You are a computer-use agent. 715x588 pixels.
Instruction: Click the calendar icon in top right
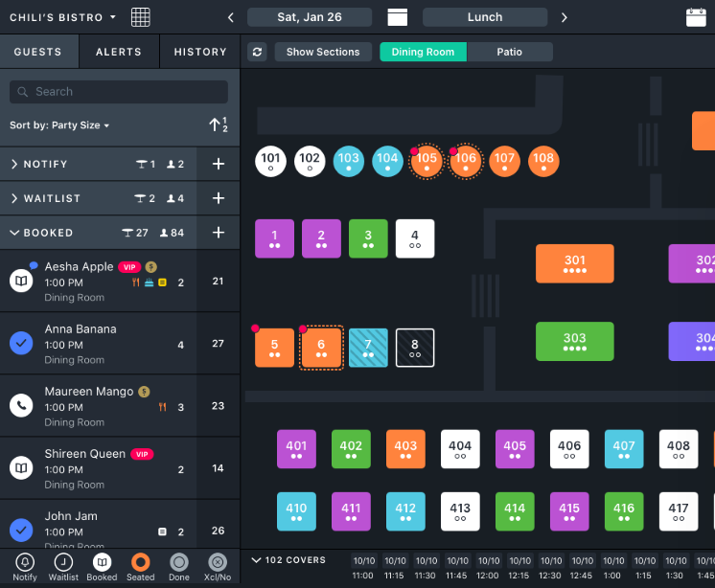point(696,17)
